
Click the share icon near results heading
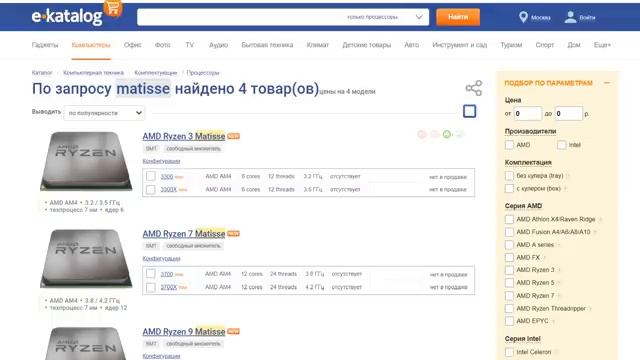tap(473, 88)
